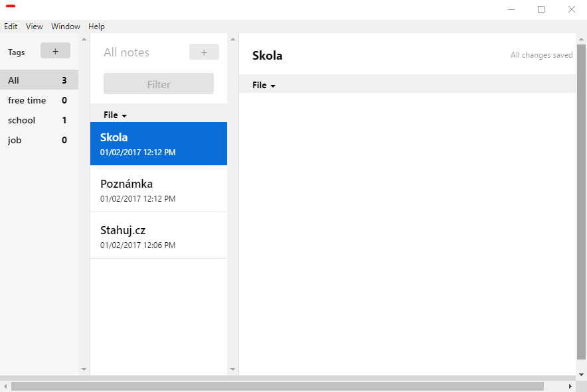Open the File dropdown in note editor
This screenshot has height=392, width=587.
264,85
